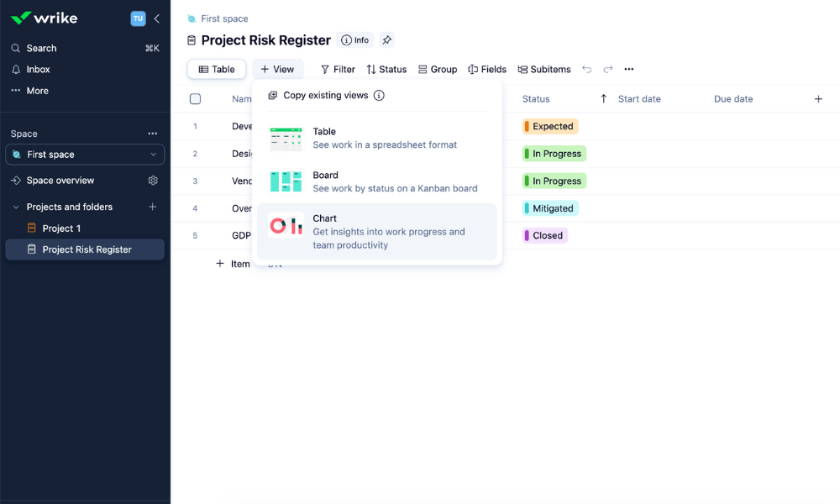840x504 pixels.
Task: Open the Info button next to title
Action: pos(354,40)
